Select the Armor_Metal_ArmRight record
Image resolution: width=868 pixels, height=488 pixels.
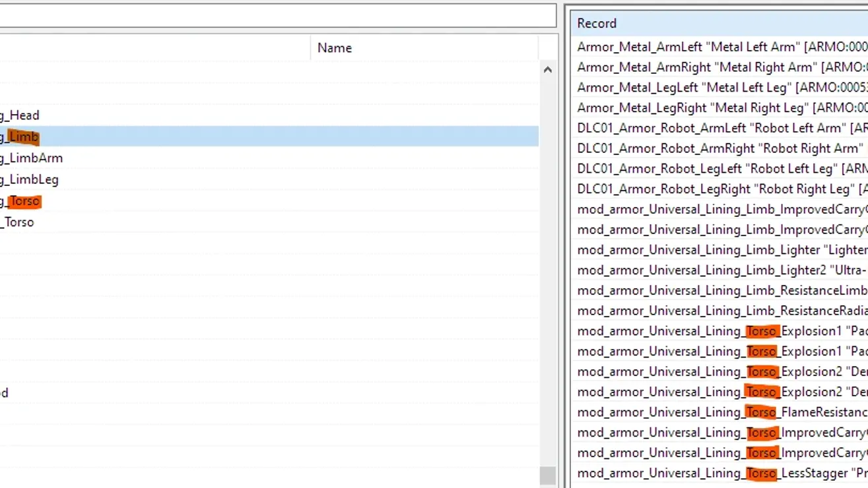(x=719, y=67)
